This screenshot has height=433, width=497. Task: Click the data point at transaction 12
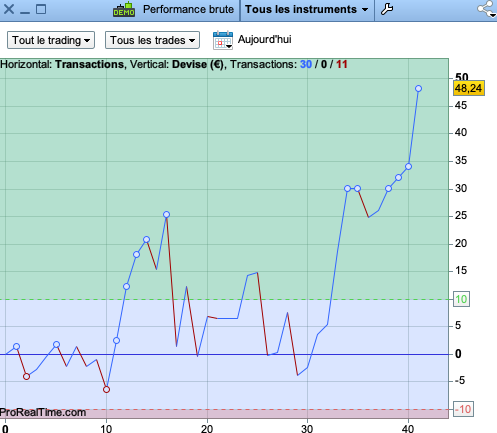coord(126,286)
